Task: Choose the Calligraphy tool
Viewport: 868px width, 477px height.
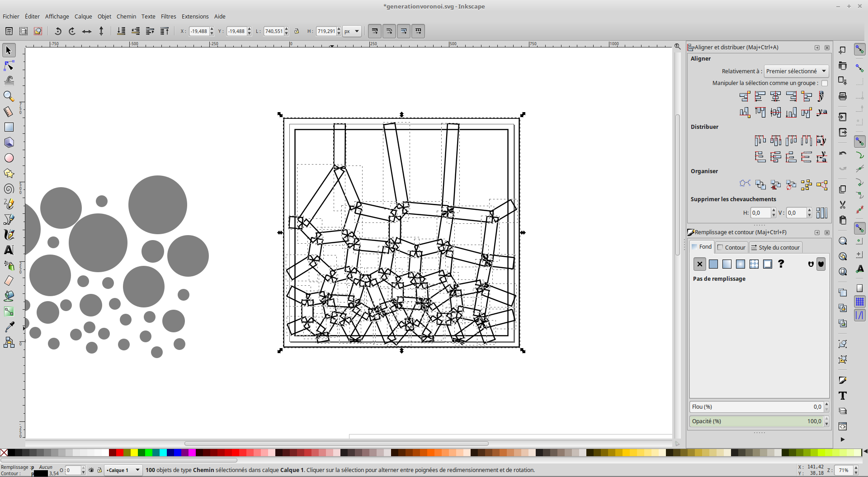Action: click(x=9, y=235)
